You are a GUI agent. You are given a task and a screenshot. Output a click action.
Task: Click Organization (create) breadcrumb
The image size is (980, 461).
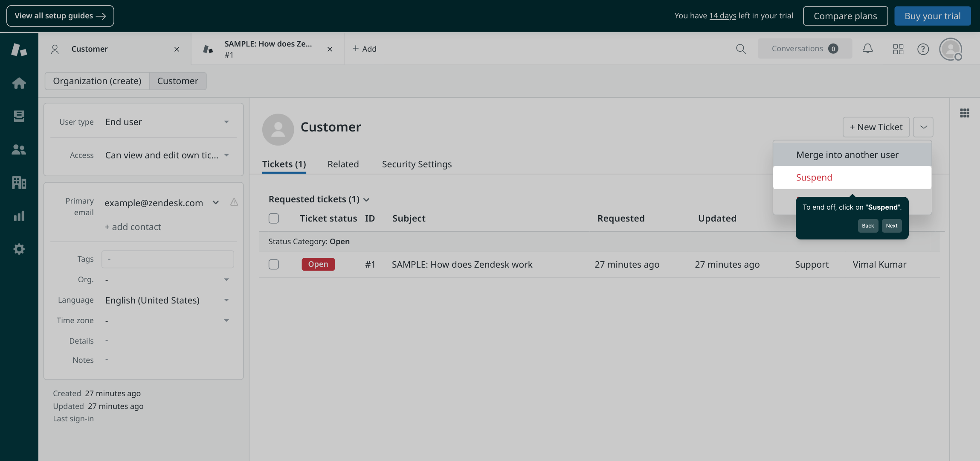pyautogui.click(x=97, y=81)
